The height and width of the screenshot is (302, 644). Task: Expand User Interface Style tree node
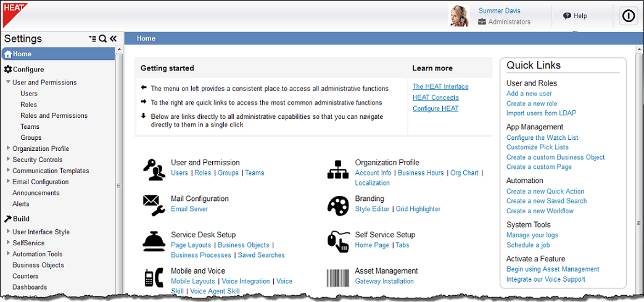(8, 231)
